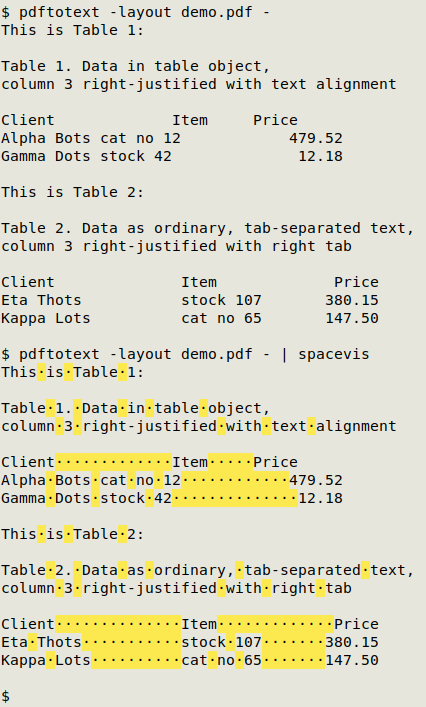Screen dimensions: 426x707
Task: Click 'cat no 65' in the plain output
Action: click(x=221, y=319)
